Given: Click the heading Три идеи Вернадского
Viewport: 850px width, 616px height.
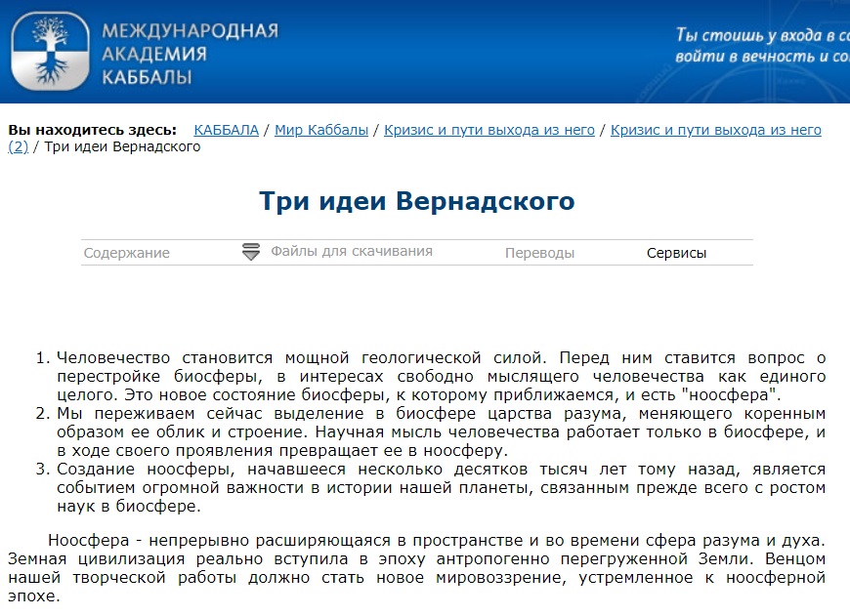Looking at the screenshot, I should 417,201.
